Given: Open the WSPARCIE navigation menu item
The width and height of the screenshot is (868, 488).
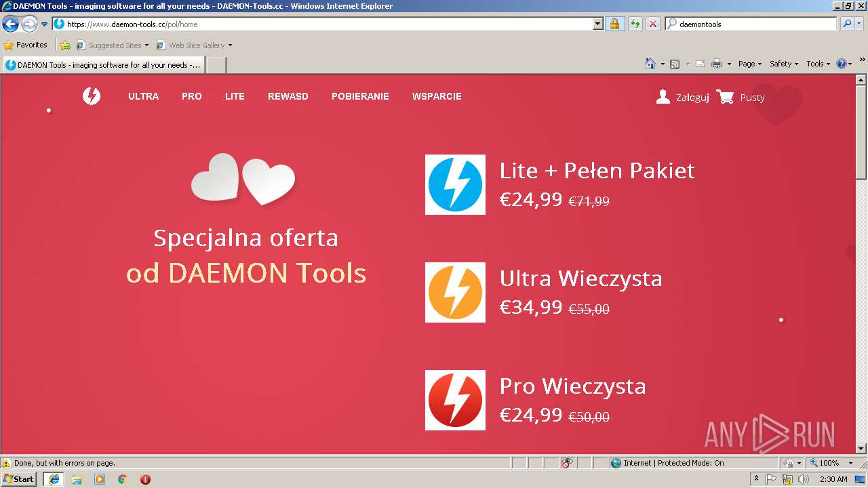Looking at the screenshot, I should click(437, 96).
